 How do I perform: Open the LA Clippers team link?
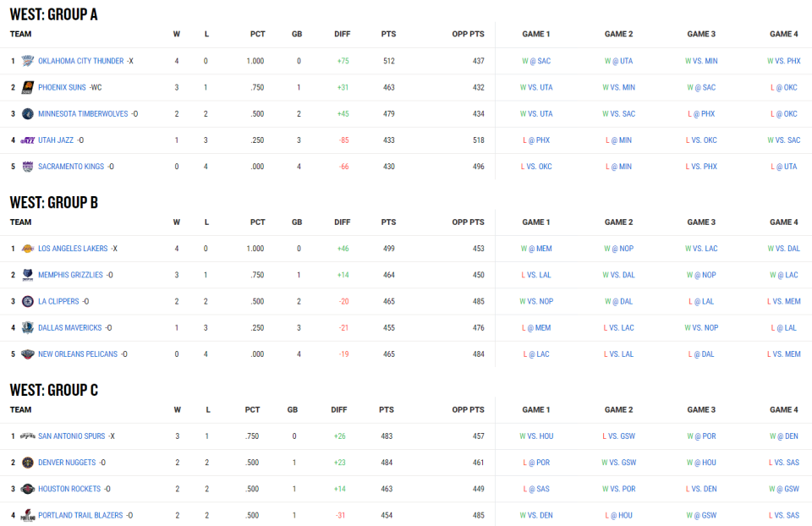(x=58, y=302)
